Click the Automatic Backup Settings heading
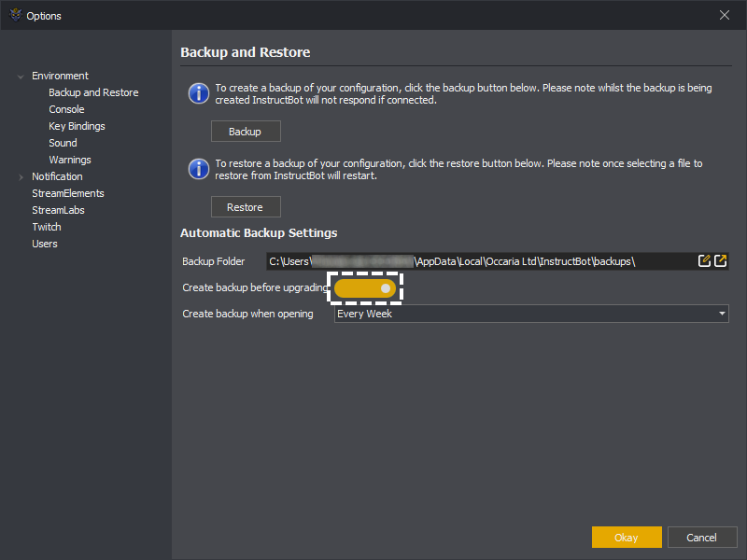The image size is (747, 560). click(259, 232)
